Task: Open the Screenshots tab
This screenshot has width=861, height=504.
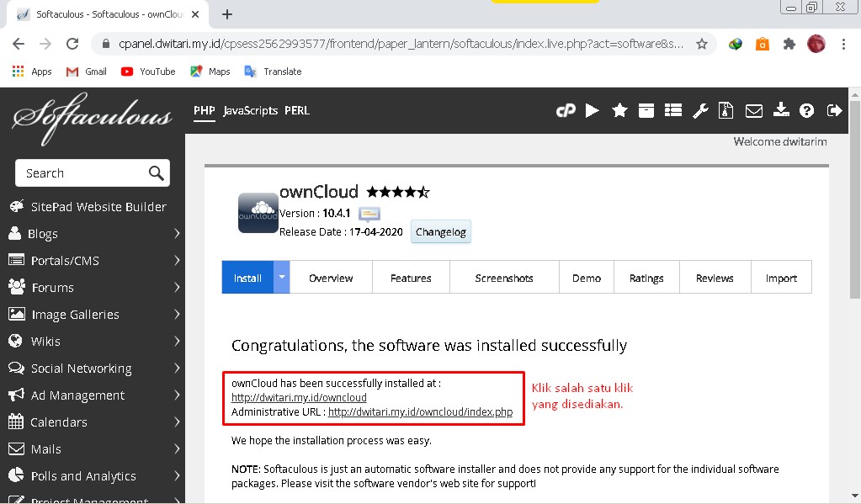Action: coord(504,278)
